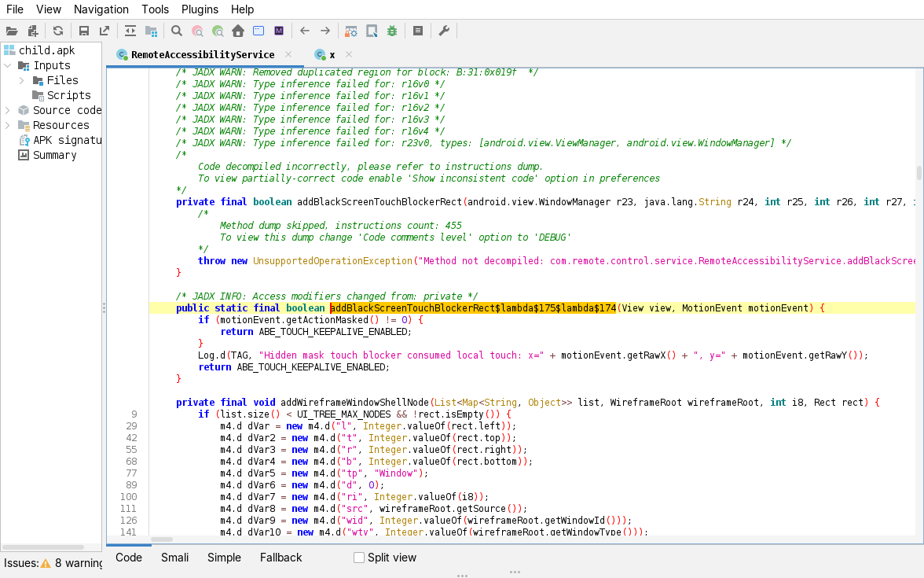Open the Help menu
This screenshot has width=924, height=578.
tap(242, 9)
